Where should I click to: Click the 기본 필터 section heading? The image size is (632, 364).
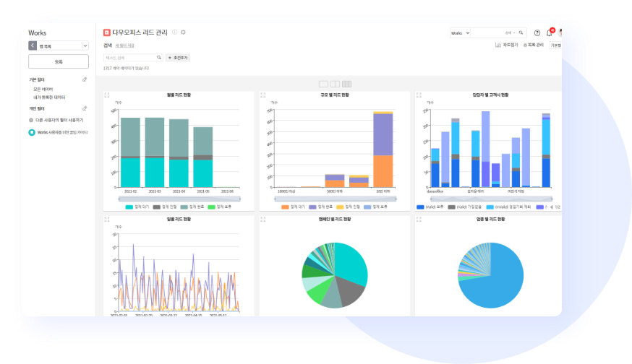point(37,79)
